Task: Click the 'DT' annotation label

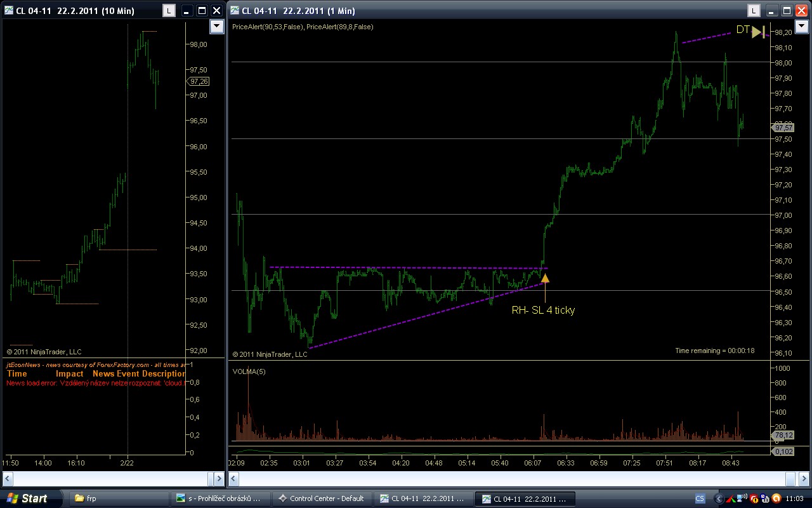Action: (743, 30)
